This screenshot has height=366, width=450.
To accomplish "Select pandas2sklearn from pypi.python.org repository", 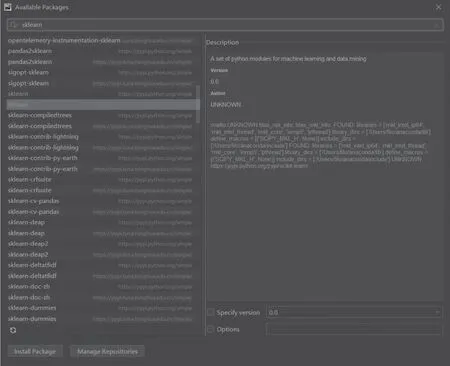I will (103, 51).
